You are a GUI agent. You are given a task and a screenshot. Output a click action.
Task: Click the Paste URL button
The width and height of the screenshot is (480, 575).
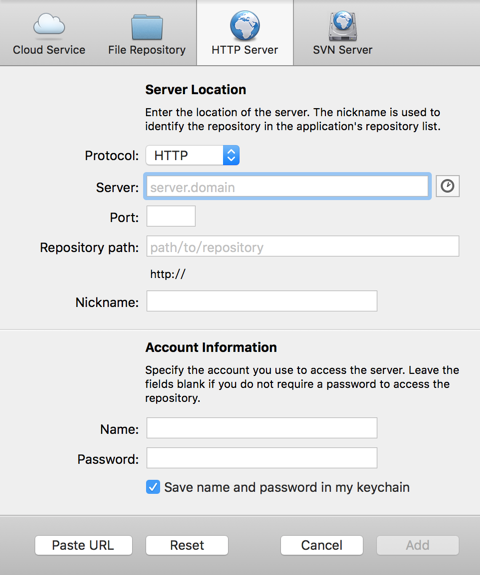[x=83, y=545]
